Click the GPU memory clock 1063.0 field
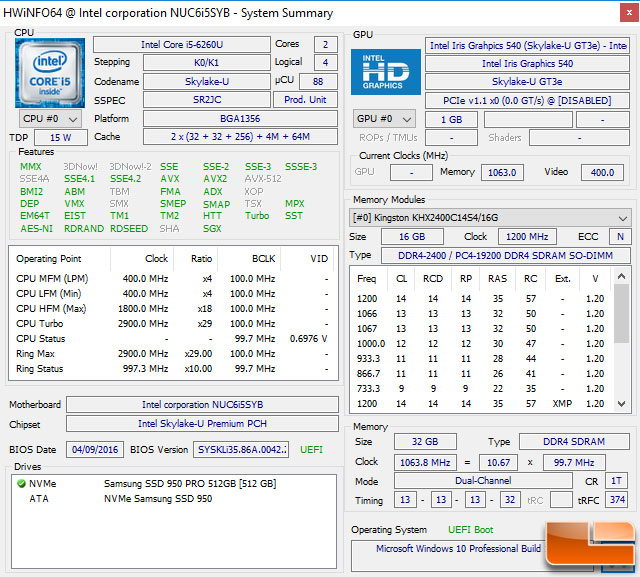 pyautogui.click(x=502, y=172)
